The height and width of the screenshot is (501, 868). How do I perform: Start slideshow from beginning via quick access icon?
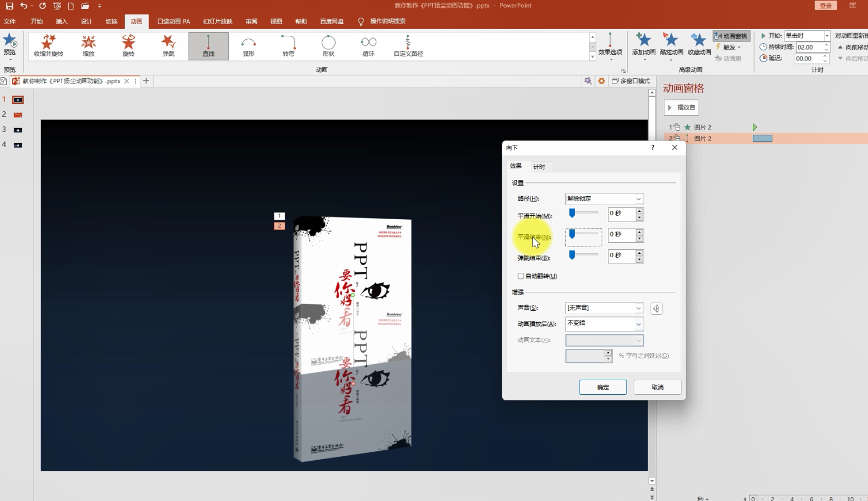point(57,6)
